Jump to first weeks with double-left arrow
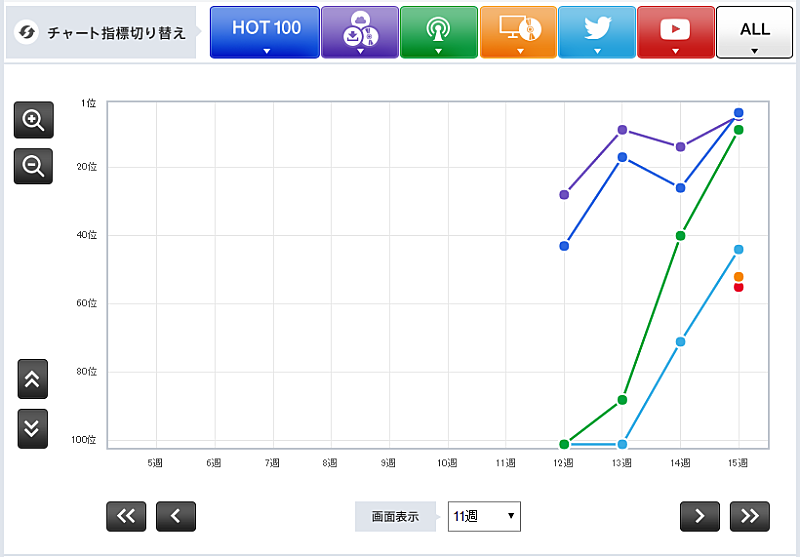 [x=126, y=516]
